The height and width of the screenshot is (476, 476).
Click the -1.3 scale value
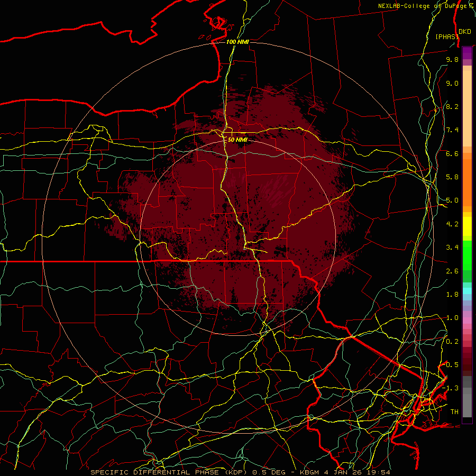point(451,389)
